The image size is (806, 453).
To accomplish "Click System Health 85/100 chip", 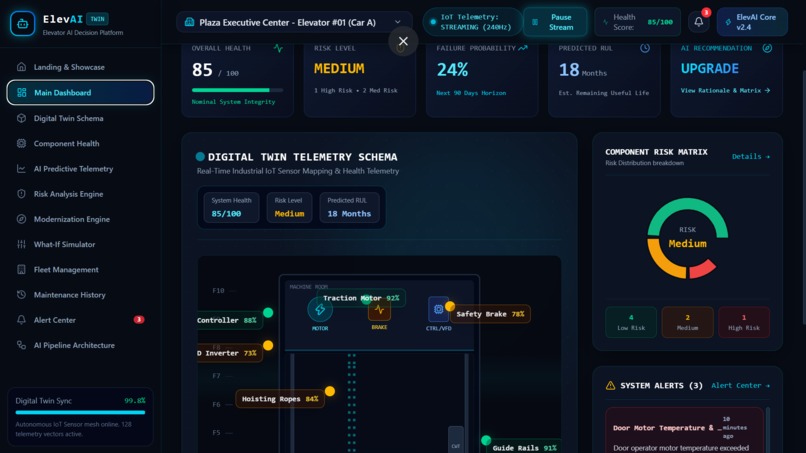I will (x=231, y=207).
